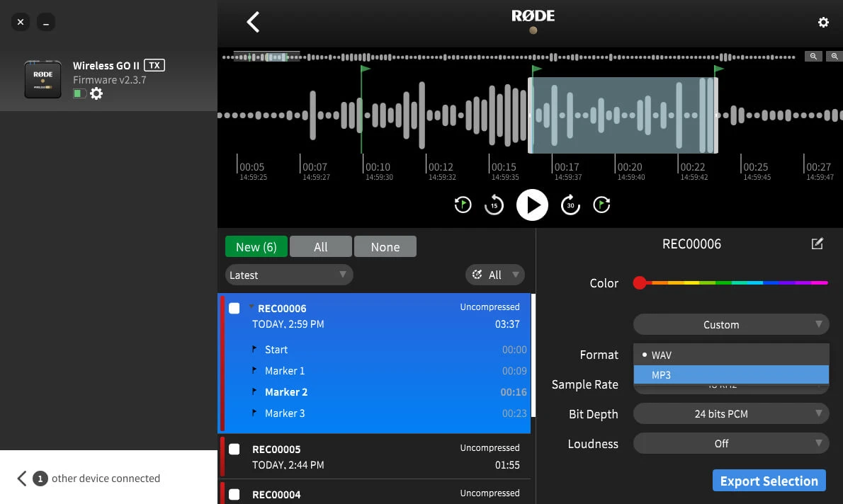Click the waveform overview minimap

[x=509, y=57]
